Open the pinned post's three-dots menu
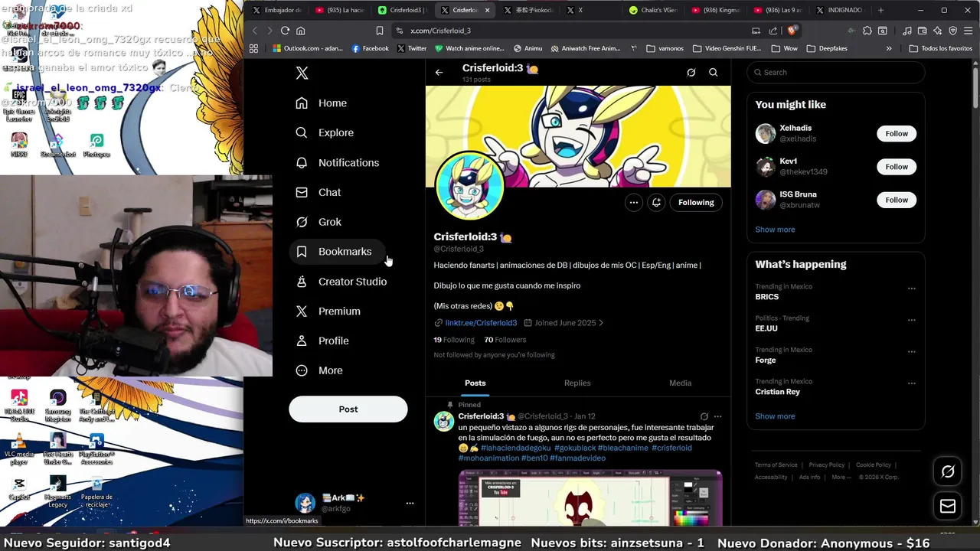The height and width of the screenshot is (551, 980). tap(717, 416)
